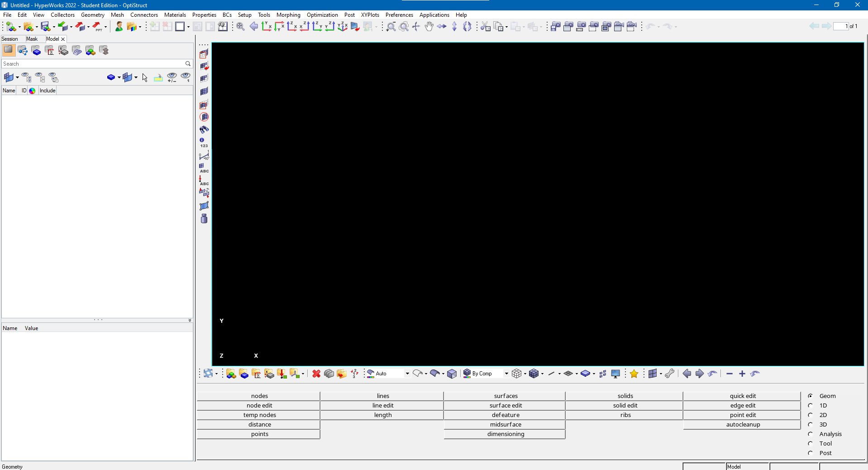The image size is (868, 470).
Task: Click the cut scissors toolbar icon
Action: pyautogui.click(x=486, y=26)
